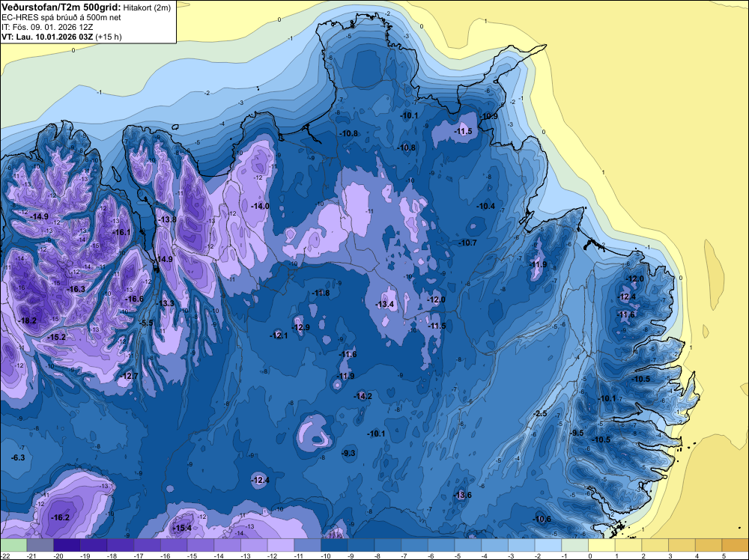The image size is (749, 560).
Task: Select the -9.3 temperature label
Action: [x=349, y=453]
